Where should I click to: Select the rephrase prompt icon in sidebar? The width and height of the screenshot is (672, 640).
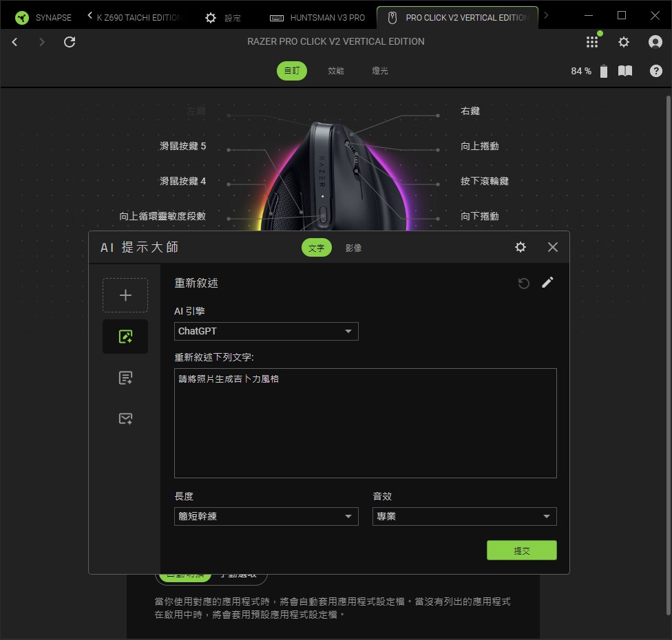click(125, 337)
